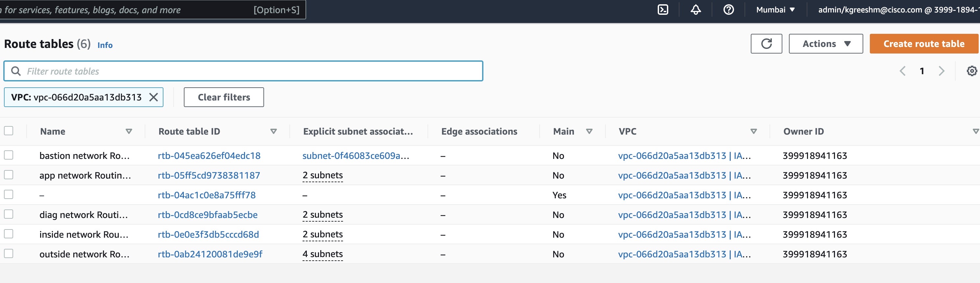The image size is (980, 283).
Task: Open table preferences gear icon
Action: [972, 71]
